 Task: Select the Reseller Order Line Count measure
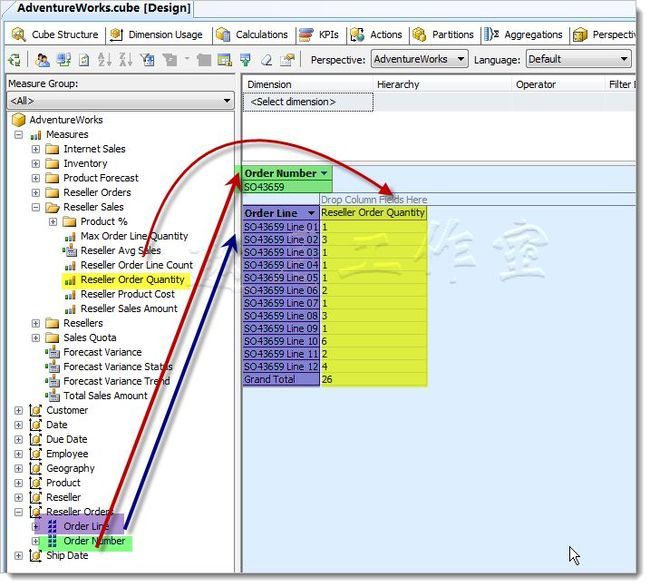click(137, 265)
